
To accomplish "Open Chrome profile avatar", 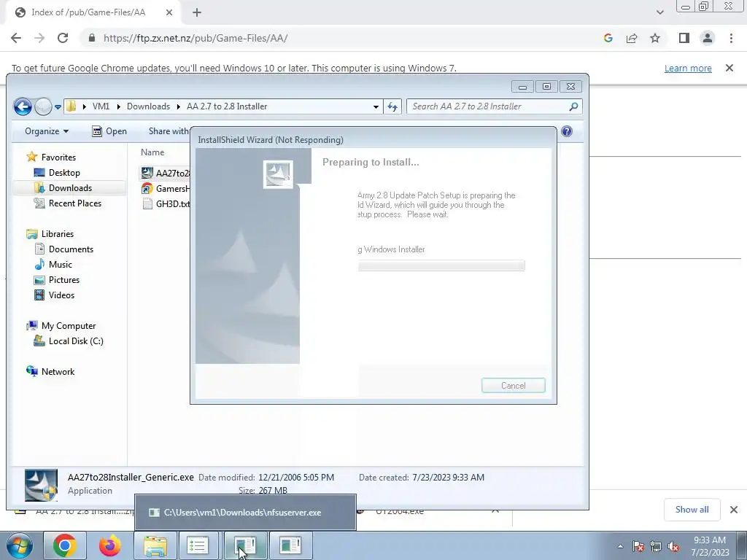I will coord(708,38).
